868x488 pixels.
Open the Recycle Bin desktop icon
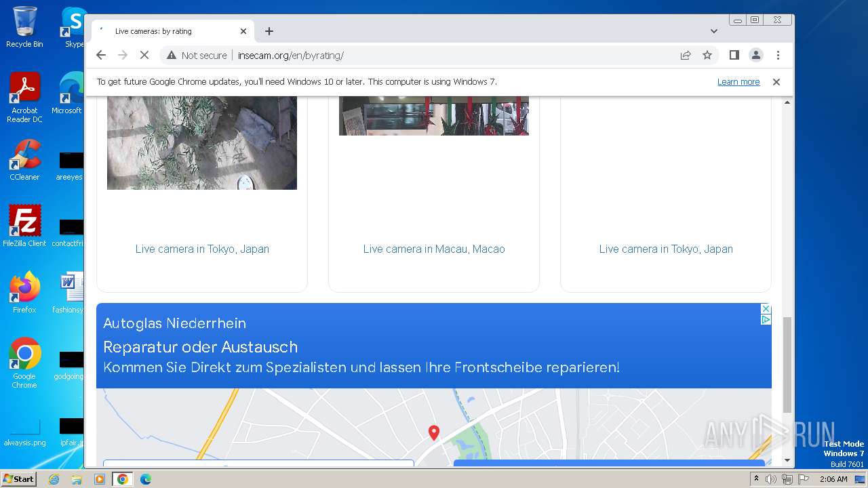(x=24, y=27)
